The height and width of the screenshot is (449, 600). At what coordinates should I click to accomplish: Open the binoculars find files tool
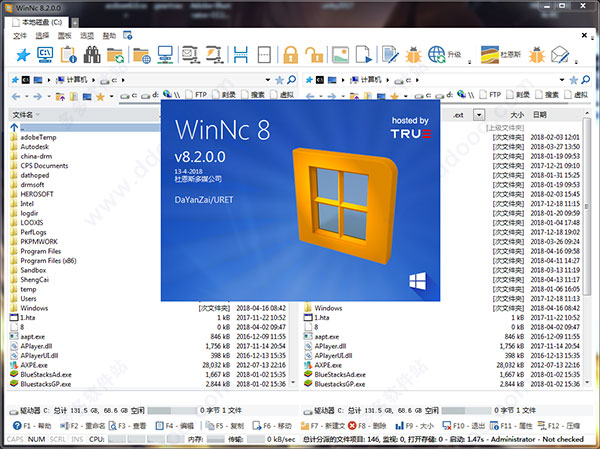[92, 55]
